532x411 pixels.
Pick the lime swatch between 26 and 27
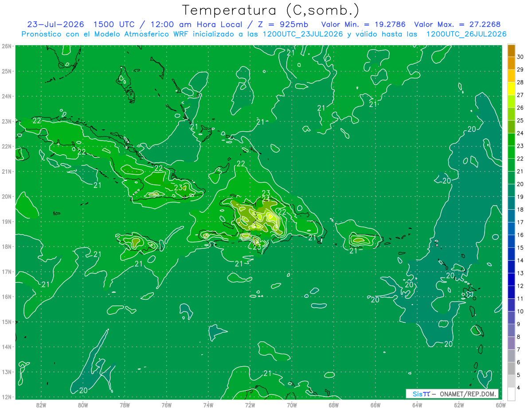point(511,102)
